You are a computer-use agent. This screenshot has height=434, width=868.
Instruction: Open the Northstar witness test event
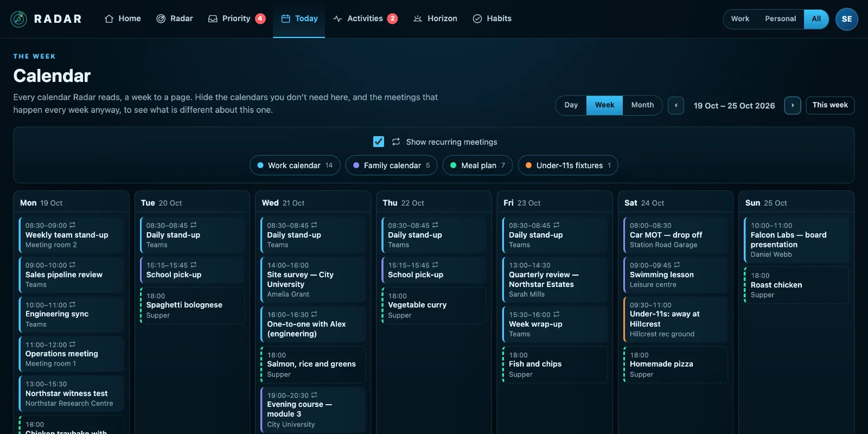click(x=72, y=393)
